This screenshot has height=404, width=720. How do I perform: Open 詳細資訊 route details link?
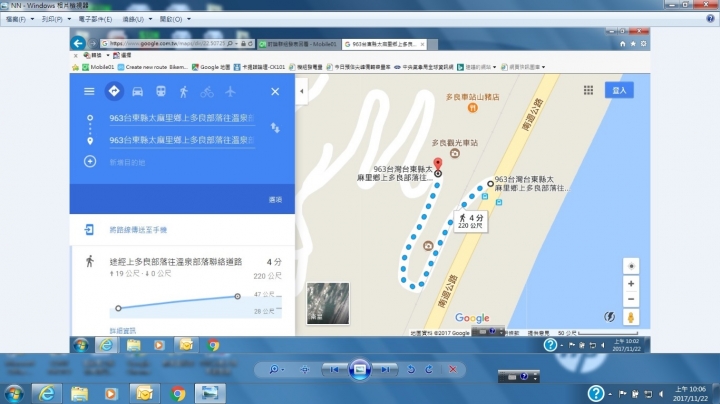pos(123,331)
